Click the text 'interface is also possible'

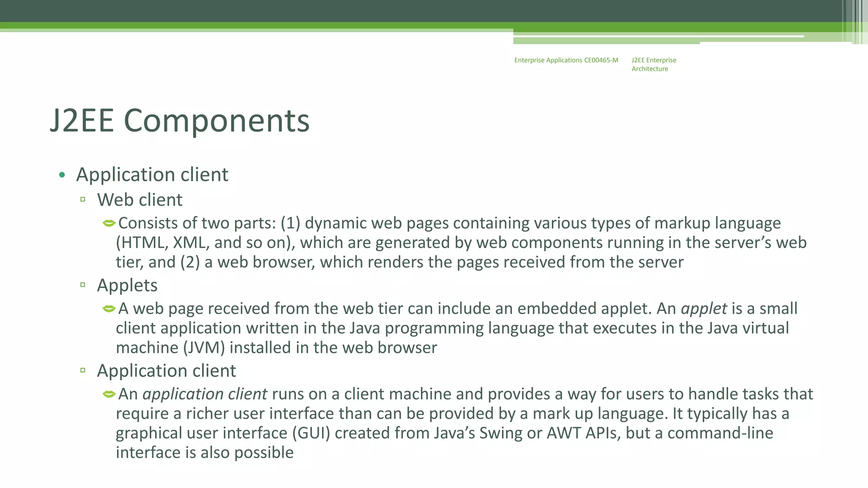[205, 452]
